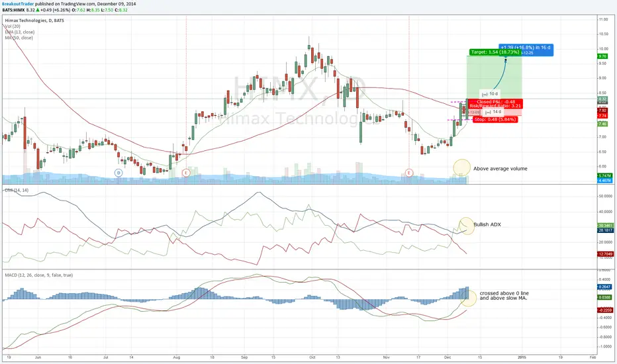The image size is (617, 364).
Task: Click the green 7.46 price tag
Action: pos(602,124)
